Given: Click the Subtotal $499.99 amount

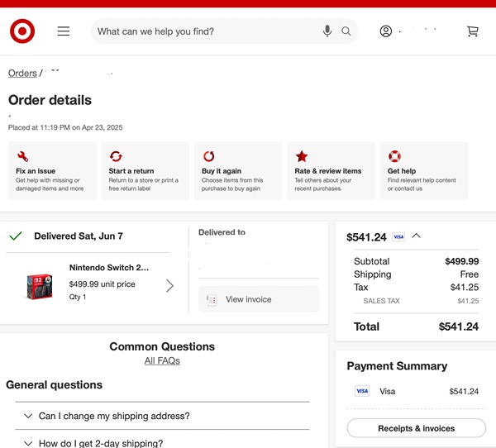Looking at the screenshot, I should click(x=461, y=261).
